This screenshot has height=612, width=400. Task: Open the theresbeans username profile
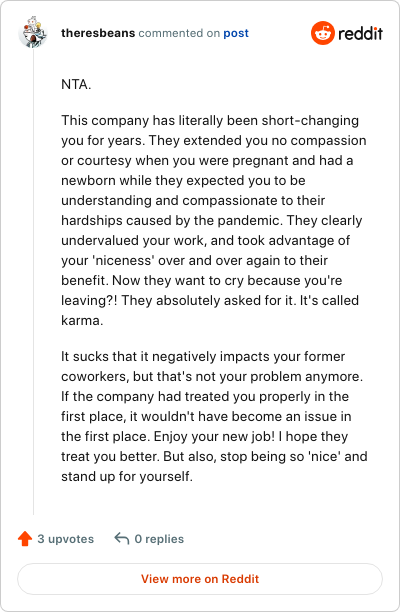tap(98, 33)
